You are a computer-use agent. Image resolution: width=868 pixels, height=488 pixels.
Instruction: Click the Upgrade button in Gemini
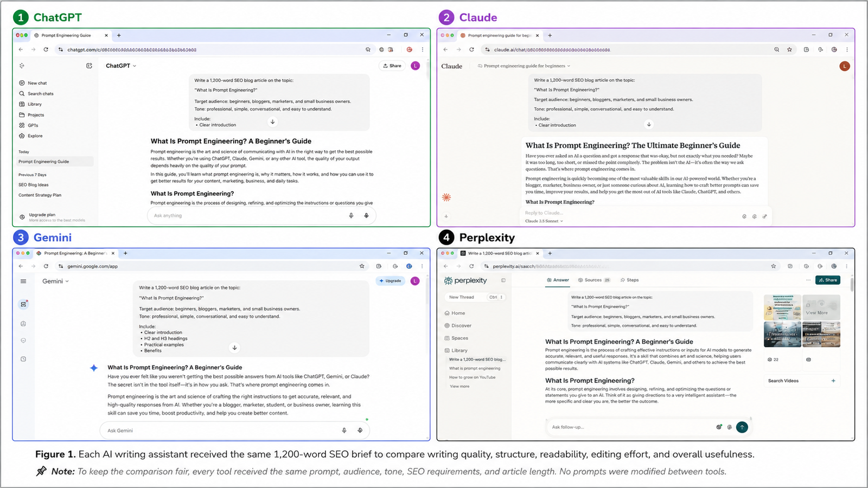pos(391,281)
